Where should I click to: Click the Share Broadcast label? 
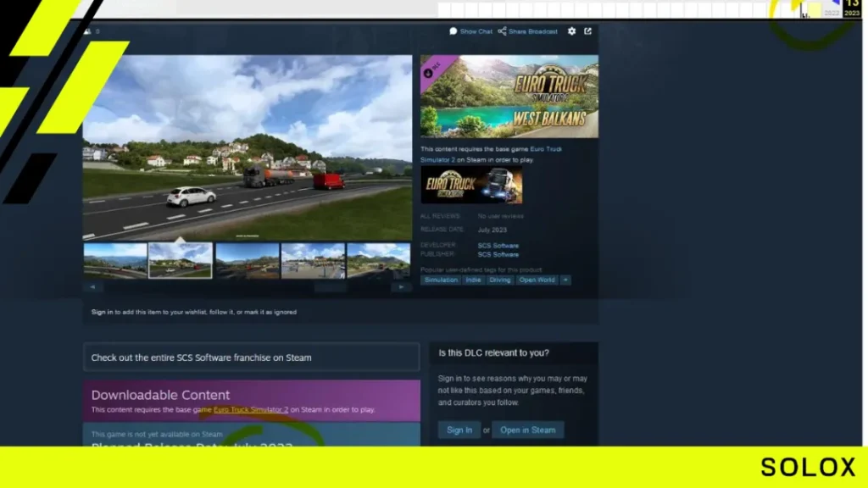(x=533, y=31)
